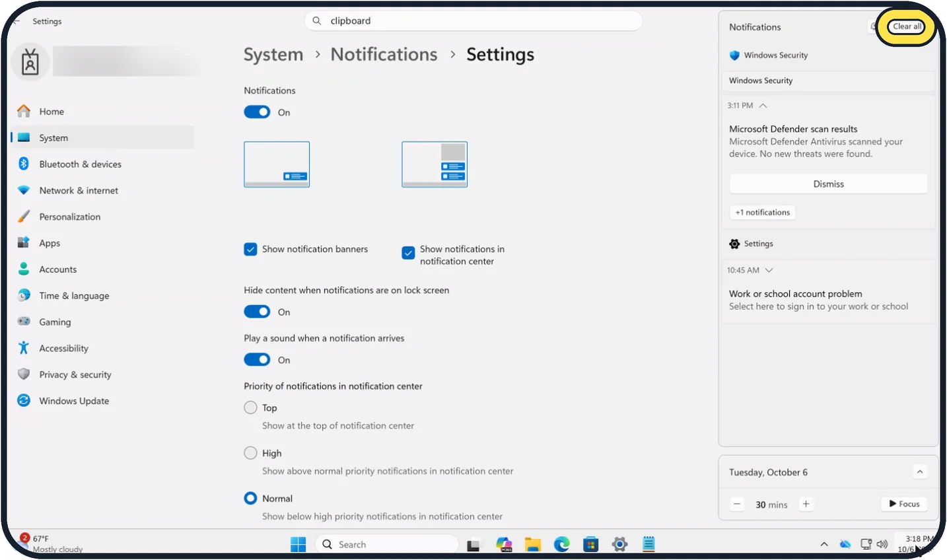Decrease focus session minutes with minus button
Screen dimensions: 947x560
click(x=737, y=504)
